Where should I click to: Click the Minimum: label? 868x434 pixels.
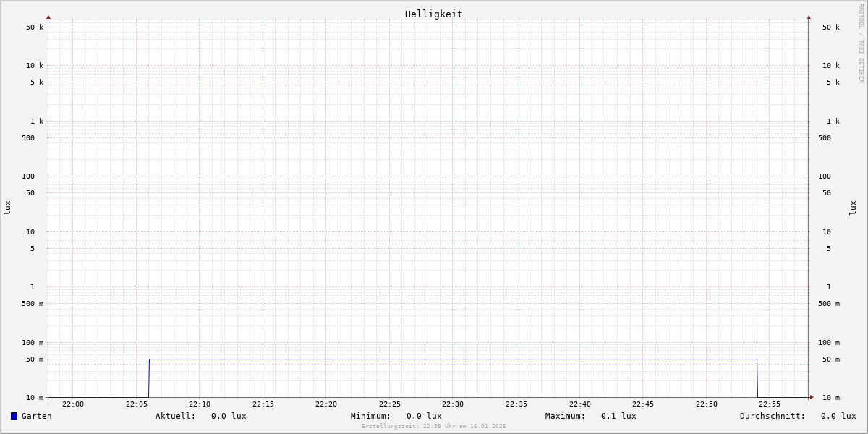click(x=371, y=416)
